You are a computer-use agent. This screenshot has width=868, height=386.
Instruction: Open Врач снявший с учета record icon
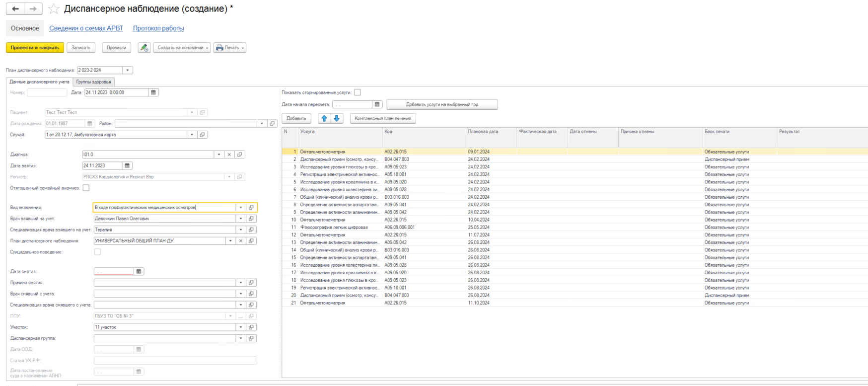251,294
